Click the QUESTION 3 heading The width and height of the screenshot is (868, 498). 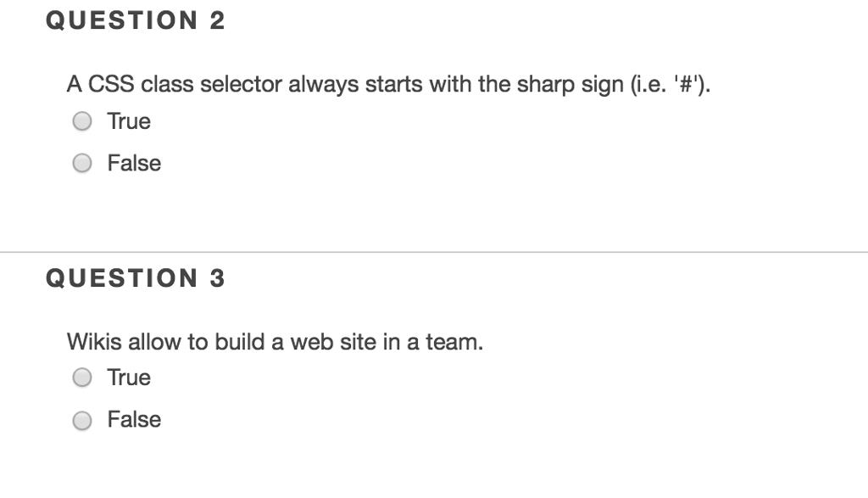pos(136,278)
